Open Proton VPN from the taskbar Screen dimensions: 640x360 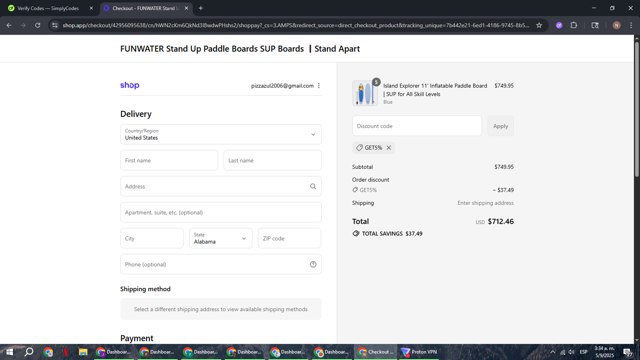click(419, 352)
